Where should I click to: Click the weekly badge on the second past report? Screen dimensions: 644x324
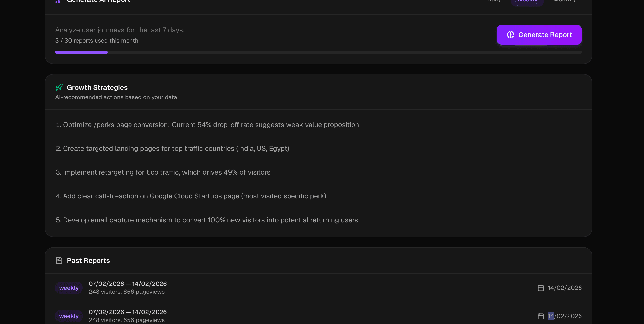pyautogui.click(x=69, y=316)
